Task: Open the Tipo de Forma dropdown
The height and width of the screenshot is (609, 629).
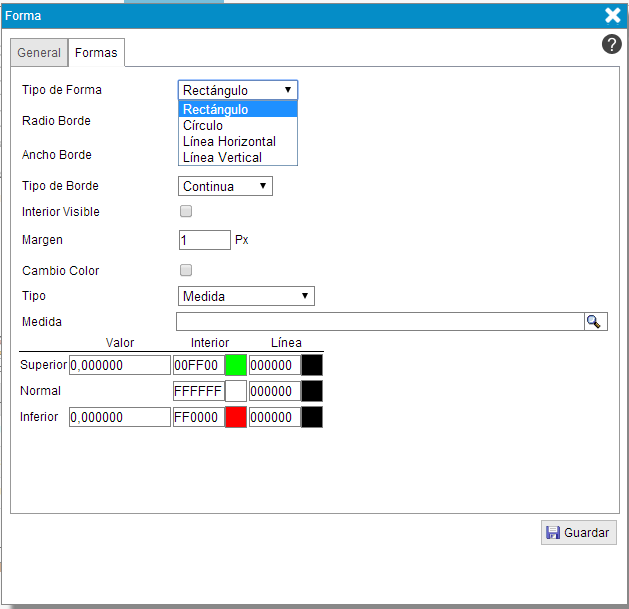Action: [237, 90]
